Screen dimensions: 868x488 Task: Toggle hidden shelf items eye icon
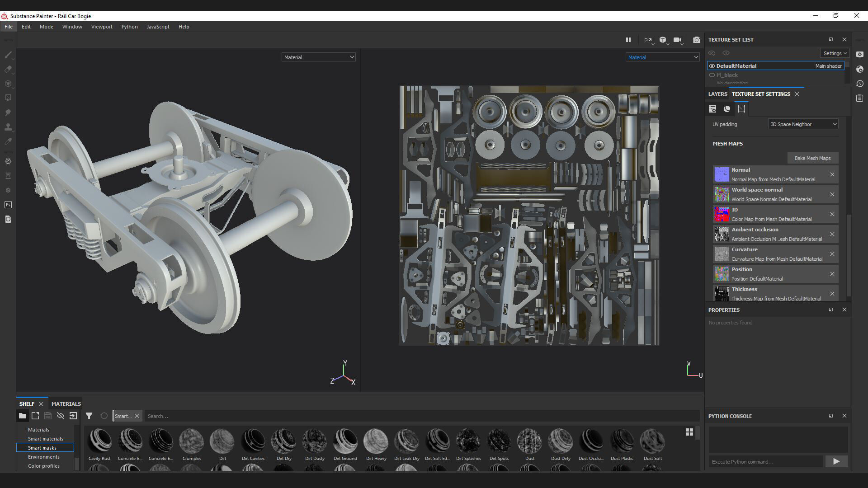[x=60, y=416]
